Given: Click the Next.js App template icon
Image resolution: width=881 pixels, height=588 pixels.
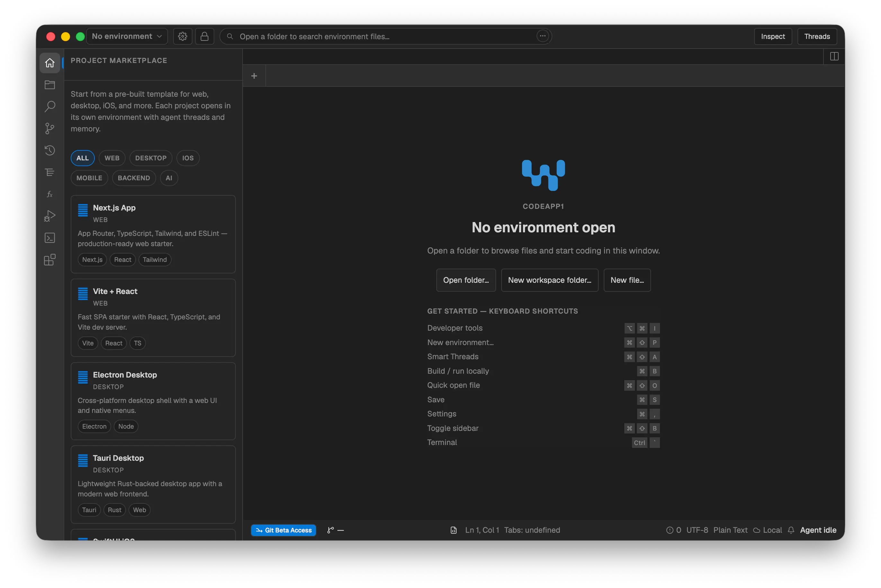Looking at the screenshot, I should coord(83,210).
